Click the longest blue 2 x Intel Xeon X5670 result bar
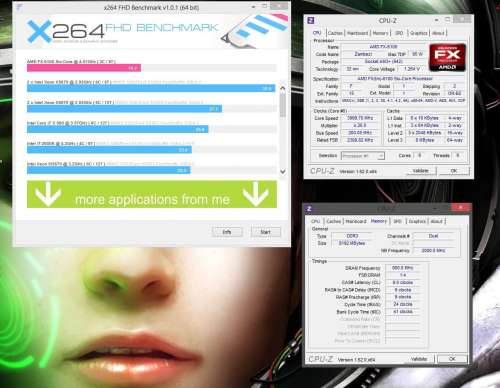Screen dimensions: 500x388 pos(151,88)
